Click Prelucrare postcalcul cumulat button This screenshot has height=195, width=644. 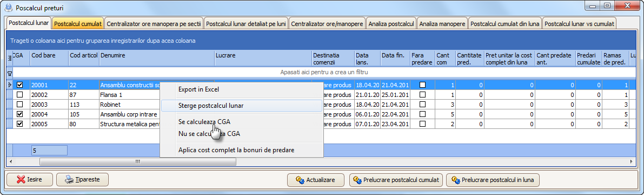396,180
